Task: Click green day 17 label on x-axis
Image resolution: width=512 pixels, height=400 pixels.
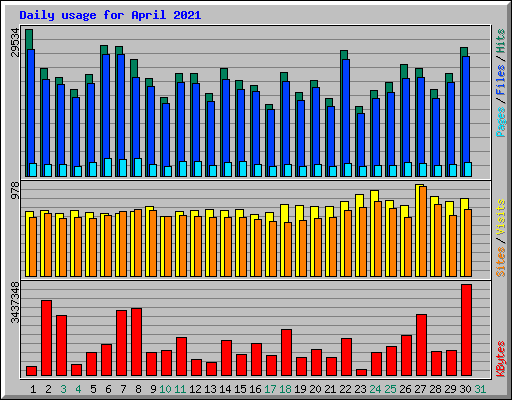Action: [x=270, y=389]
